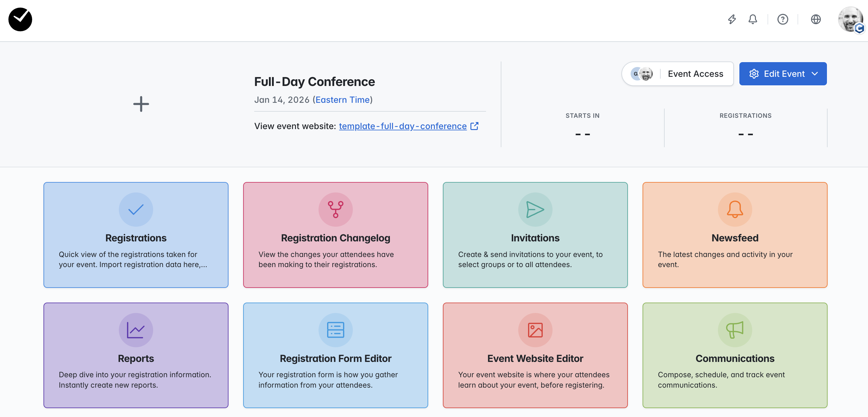Click the external link icon beside website
The width and height of the screenshot is (868, 417).
point(474,126)
